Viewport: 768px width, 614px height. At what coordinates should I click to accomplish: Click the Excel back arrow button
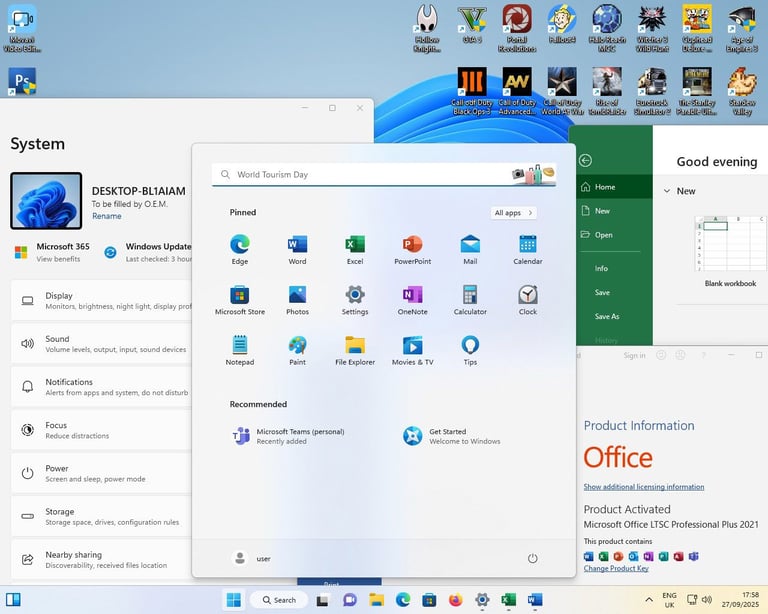[585, 160]
